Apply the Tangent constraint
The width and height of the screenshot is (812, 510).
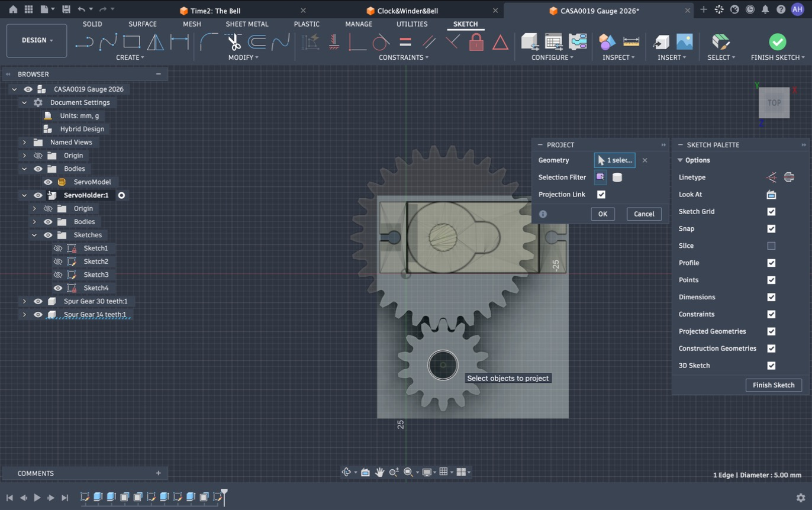pos(381,42)
